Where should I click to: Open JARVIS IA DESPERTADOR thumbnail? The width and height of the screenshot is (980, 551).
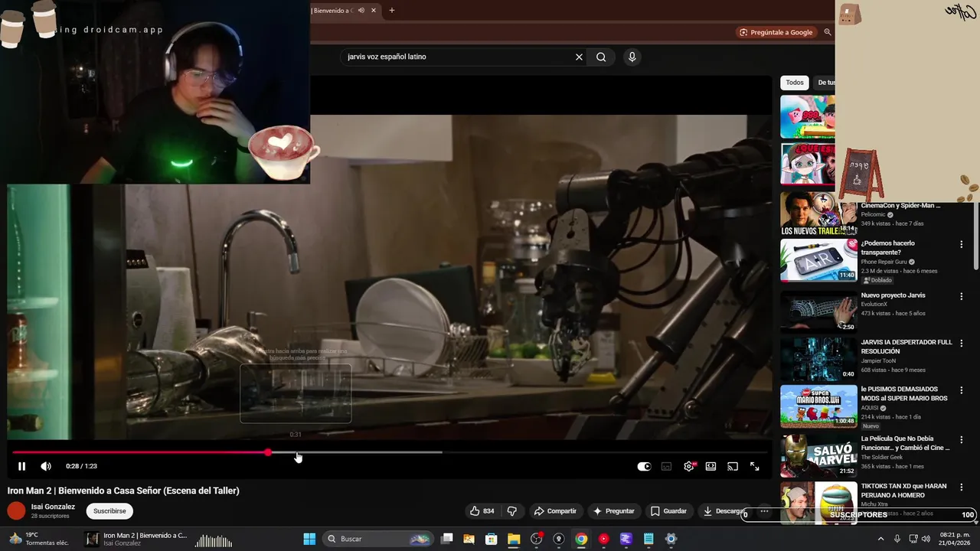[x=818, y=358]
